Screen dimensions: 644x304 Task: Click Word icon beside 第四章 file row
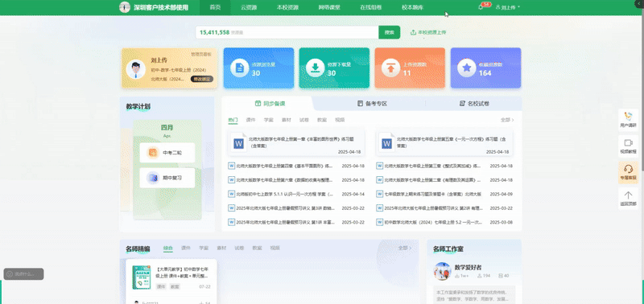click(231, 166)
